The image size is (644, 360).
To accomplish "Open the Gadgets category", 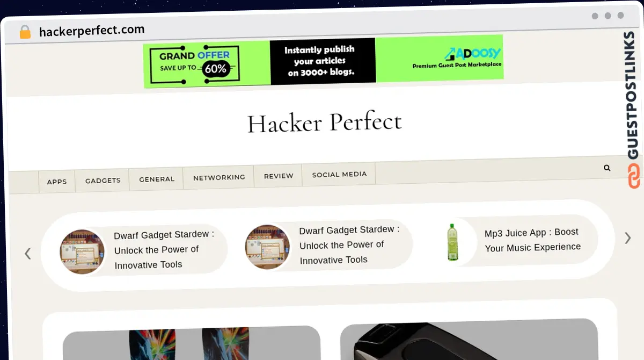I will click(x=103, y=181).
